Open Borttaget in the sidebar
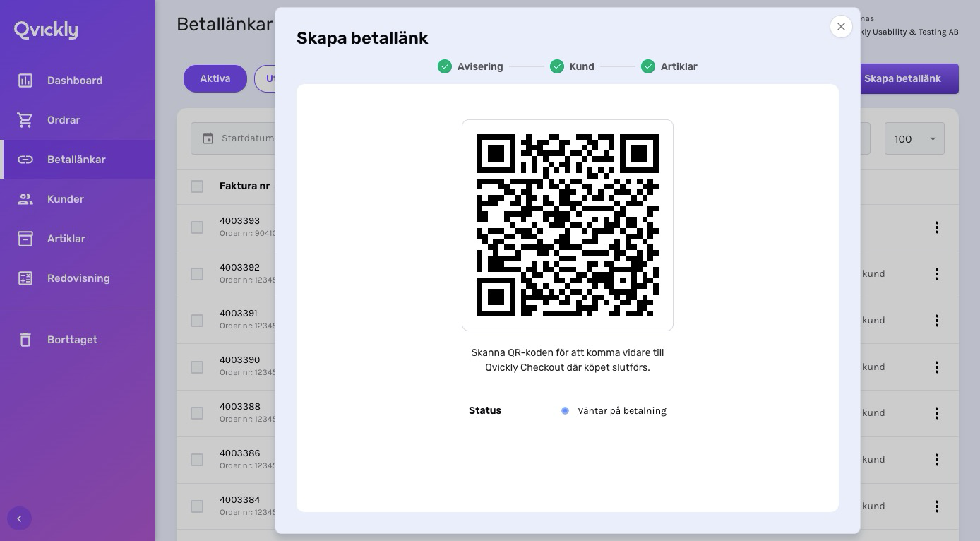Screen dimensions: 980x541 tap(78, 340)
